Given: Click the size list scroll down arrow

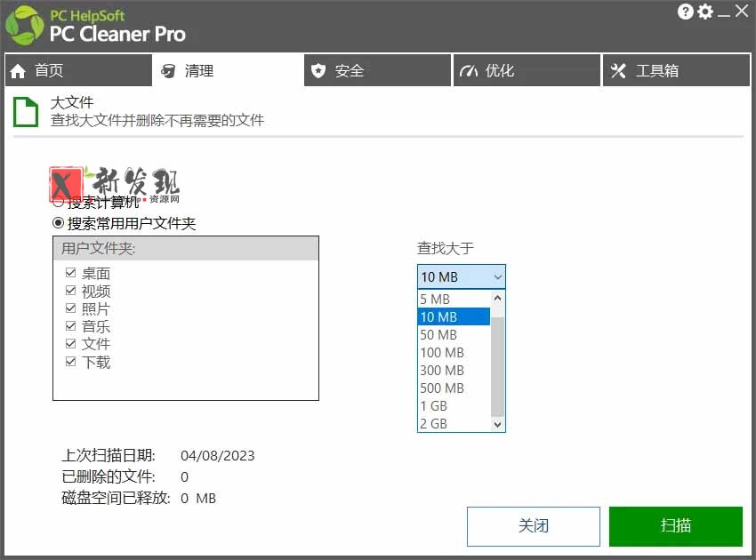Looking at the screenshot, I should click(497, 424).
